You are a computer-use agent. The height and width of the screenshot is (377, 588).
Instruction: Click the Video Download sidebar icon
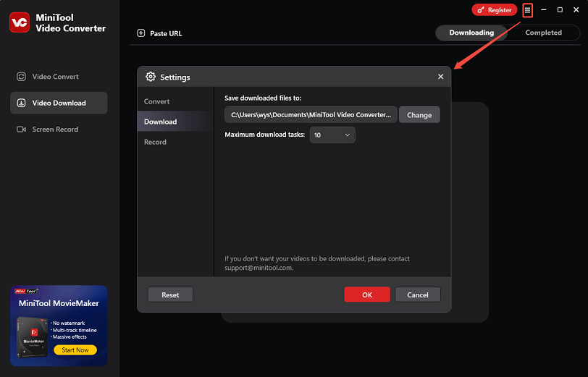(22, 103)
